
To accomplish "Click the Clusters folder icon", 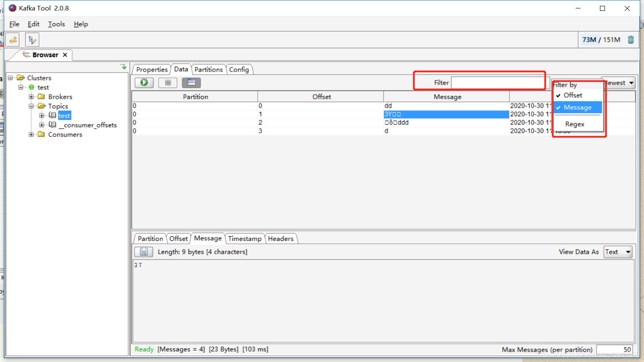I will (x=21, y=78).
